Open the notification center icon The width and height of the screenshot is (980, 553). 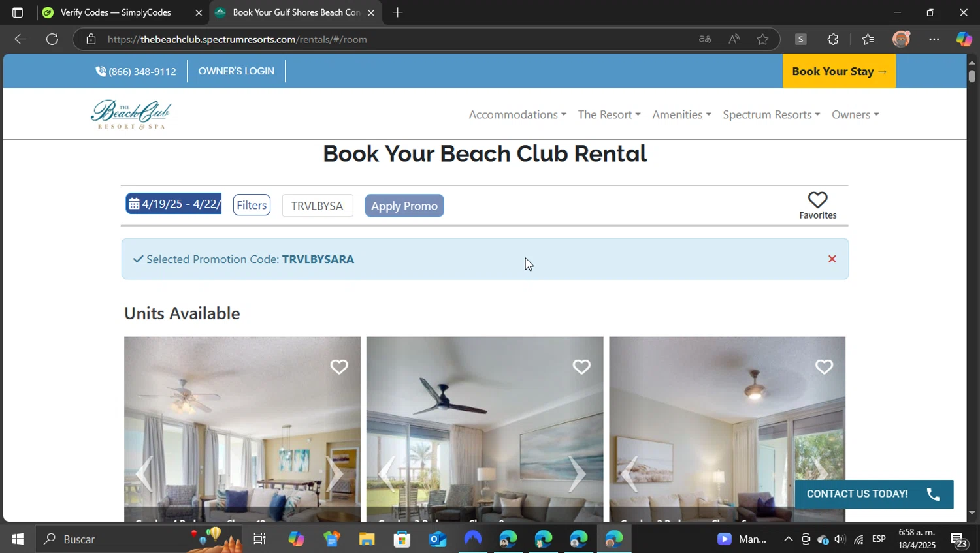click(959, 539)
